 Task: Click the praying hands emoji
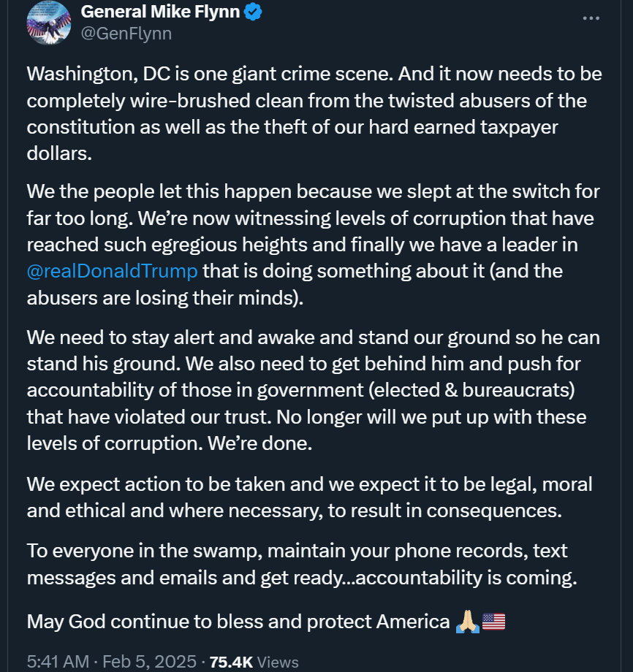tap(468, 622)
